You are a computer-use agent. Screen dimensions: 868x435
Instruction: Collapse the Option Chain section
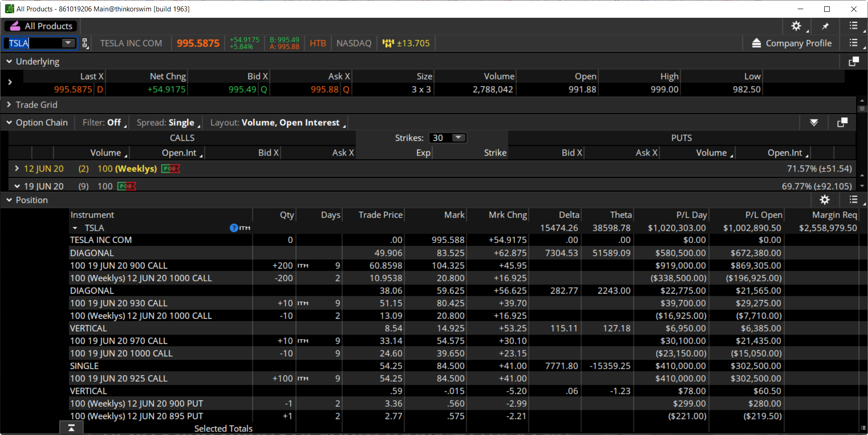click(9, 123)
